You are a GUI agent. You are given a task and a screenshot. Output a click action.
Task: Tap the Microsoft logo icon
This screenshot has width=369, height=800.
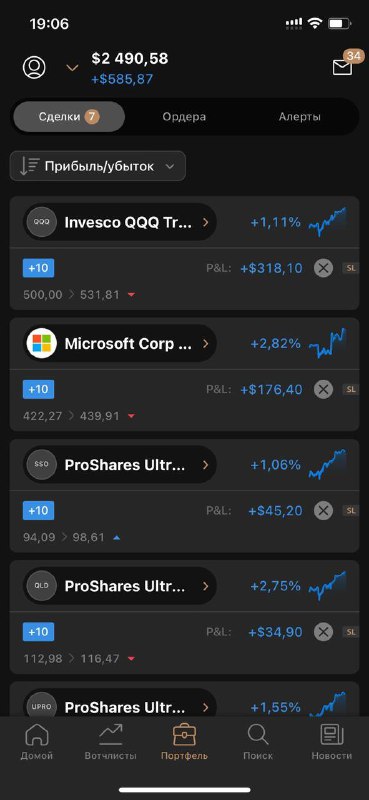pos(41,343)
